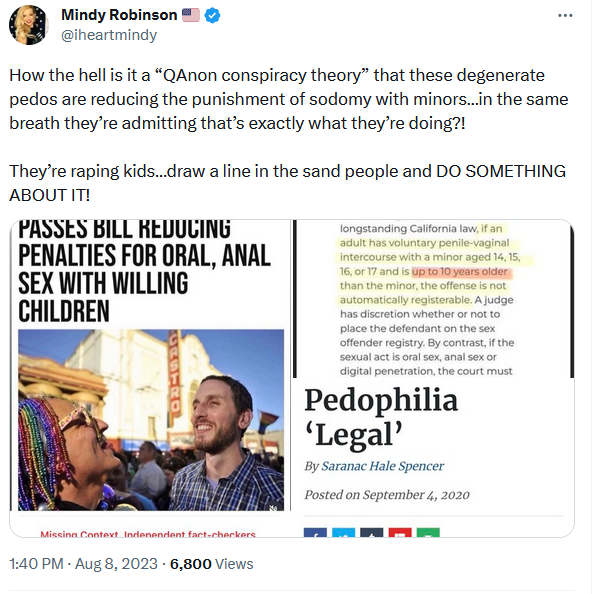The image size is (594, 594).
Task: Click the muted speaker icon on photo
Action: (273, 507)
